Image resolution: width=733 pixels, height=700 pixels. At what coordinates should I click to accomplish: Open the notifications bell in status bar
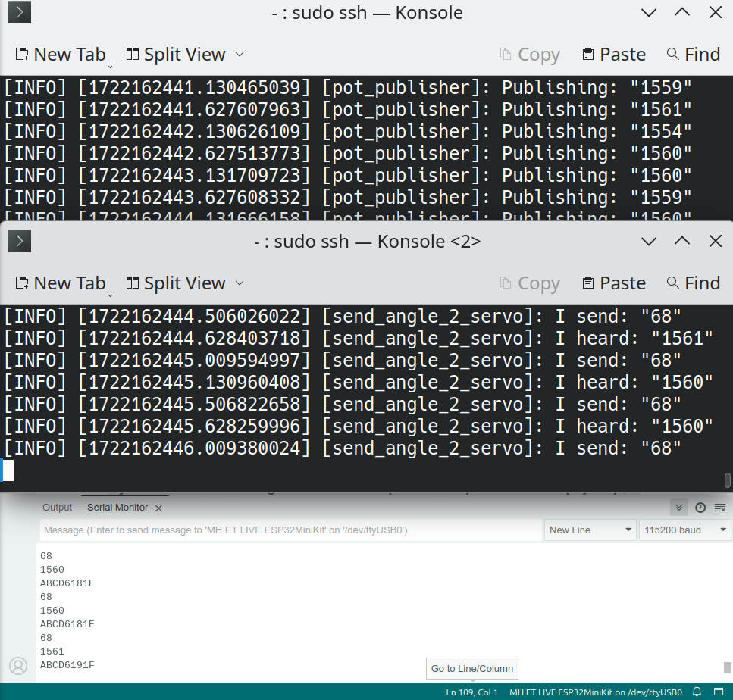point(697,692)
